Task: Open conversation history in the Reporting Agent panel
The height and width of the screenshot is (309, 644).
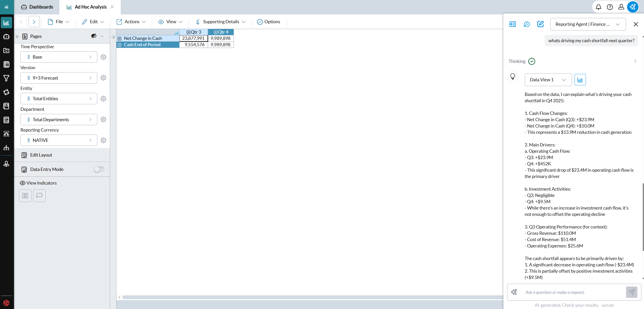Action: 527,24
